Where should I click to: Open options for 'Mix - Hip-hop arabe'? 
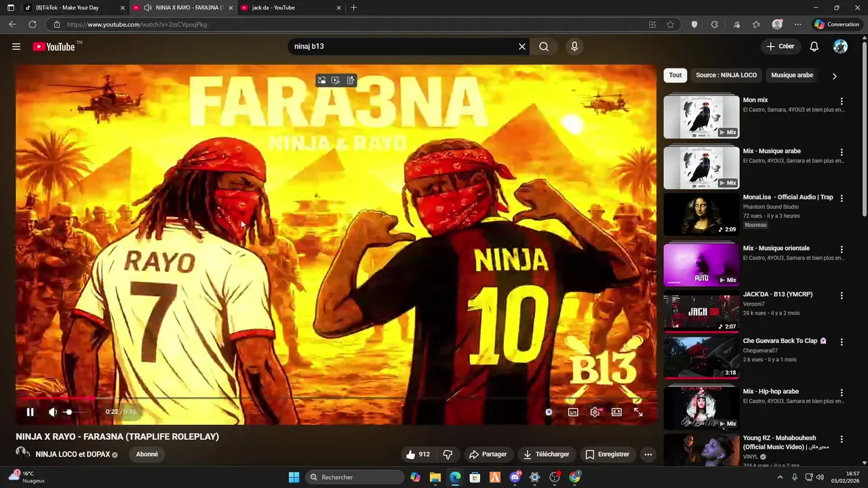(842, 393)
